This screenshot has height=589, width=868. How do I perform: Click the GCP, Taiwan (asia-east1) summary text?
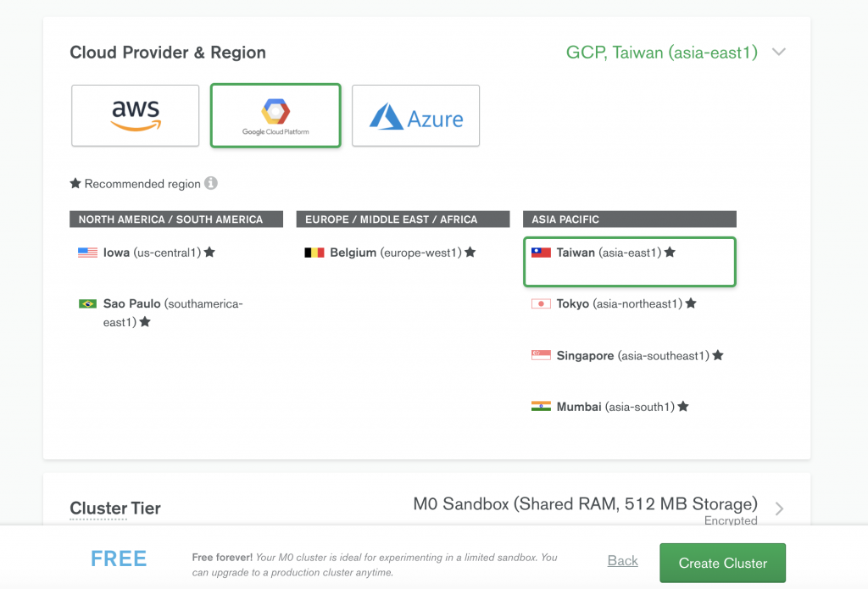[x=661, y=53]
